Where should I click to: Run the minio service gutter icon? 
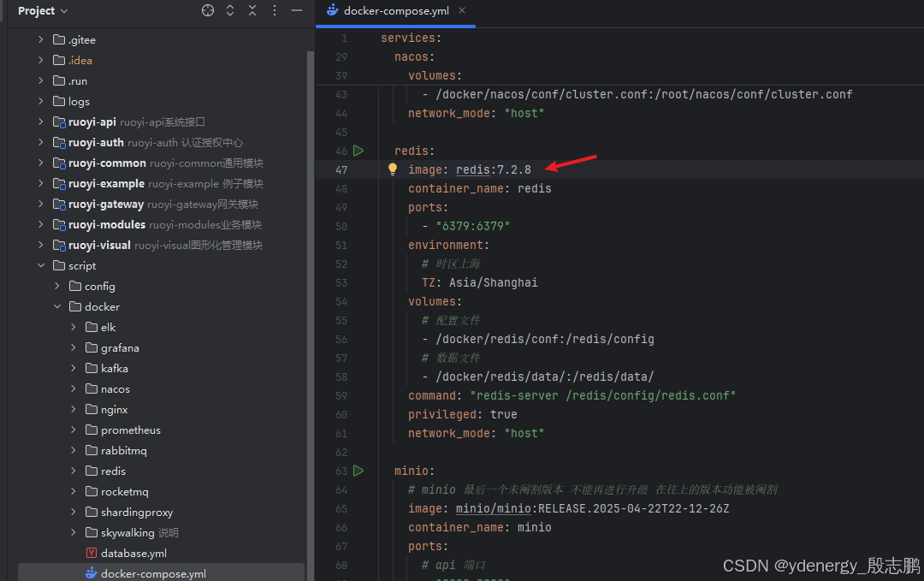pyautogui.click(x=358, y=471)
